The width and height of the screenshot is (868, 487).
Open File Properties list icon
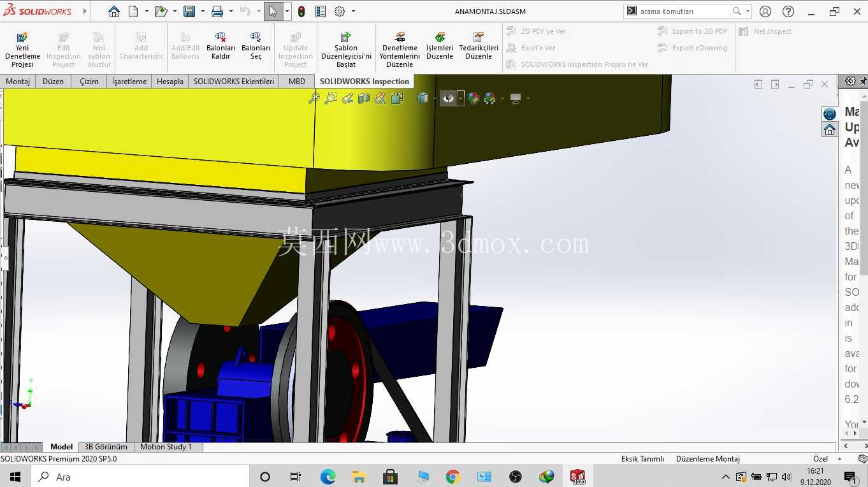(x=321, y=11)
